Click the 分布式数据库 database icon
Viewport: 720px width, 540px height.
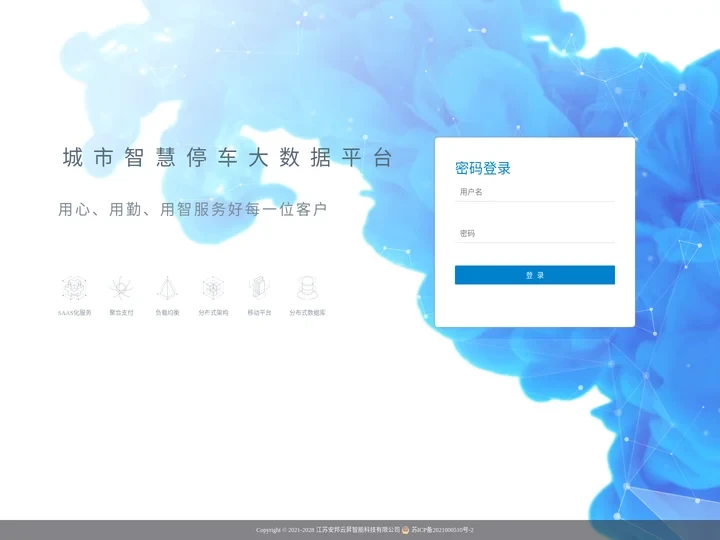pyautogui.click(x=307, y=288)
